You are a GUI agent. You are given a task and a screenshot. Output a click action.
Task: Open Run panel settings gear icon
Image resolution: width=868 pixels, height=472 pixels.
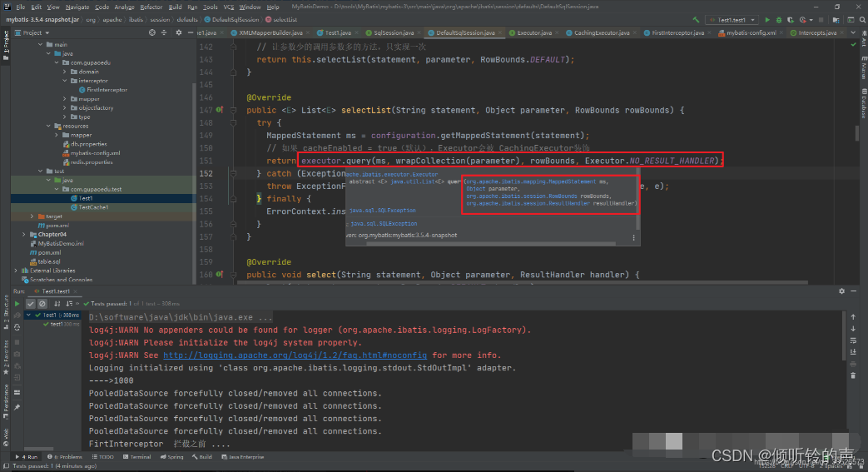click(841, 291)
